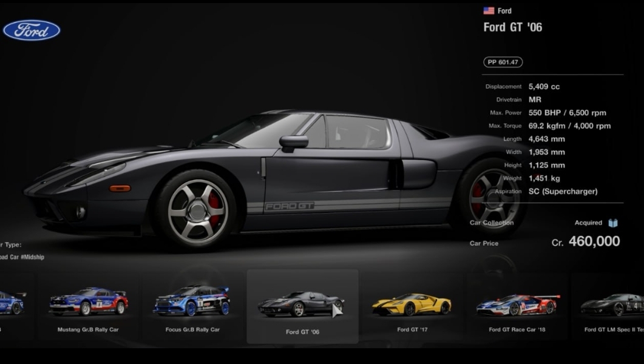Click the #Midship tag text
Image resolution: width=644 pixels, height=364 pixels.
tap(32, 257)
